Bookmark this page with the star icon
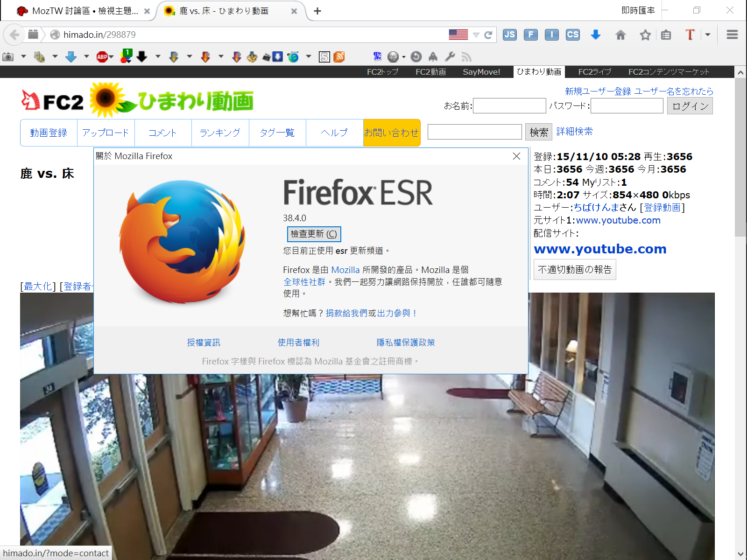Image resolution: width=747 pixels, height=560 pixels. pyautogui.click(x=645, y=35)
